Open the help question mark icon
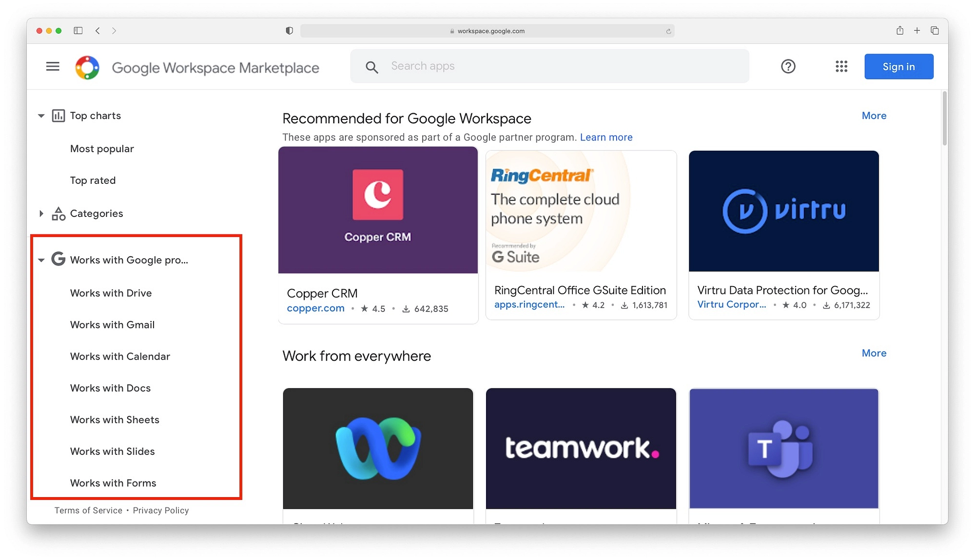 tap(788, 66)
